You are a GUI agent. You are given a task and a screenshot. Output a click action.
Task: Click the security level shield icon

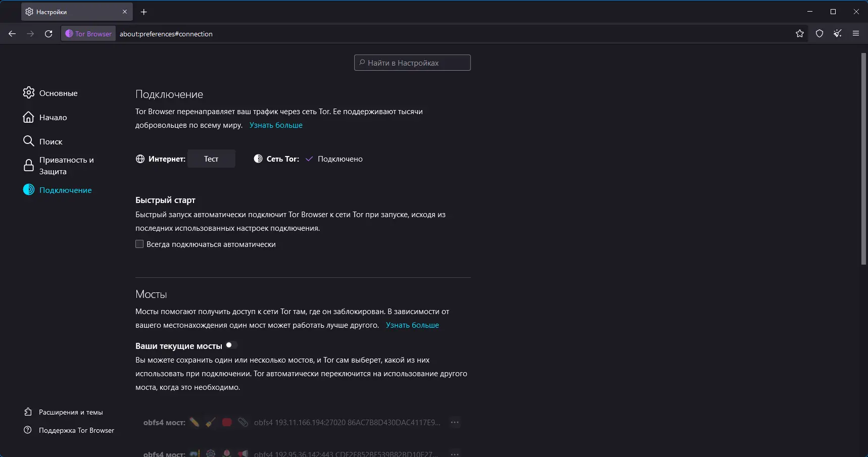(819, 34)
